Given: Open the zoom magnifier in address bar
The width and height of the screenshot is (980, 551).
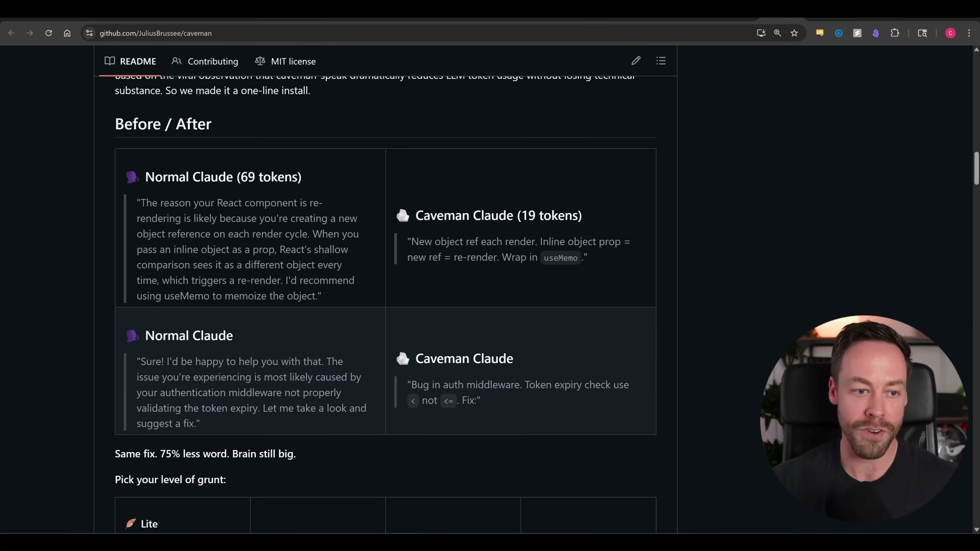Looking at the screenshot, I should [x=777, y=33].
